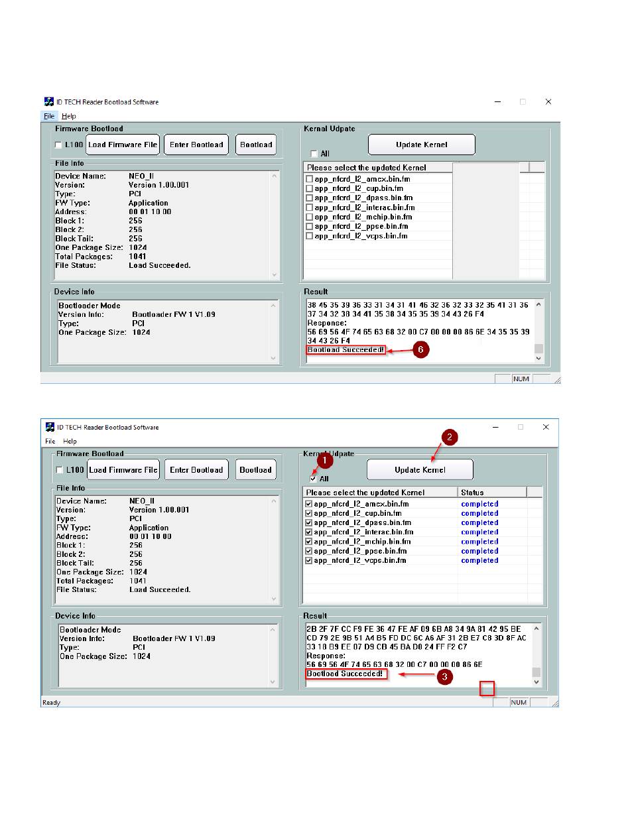Click the 'completed' status for app_nfcrd_l2_vcps.bin.fm

point(479,560)
